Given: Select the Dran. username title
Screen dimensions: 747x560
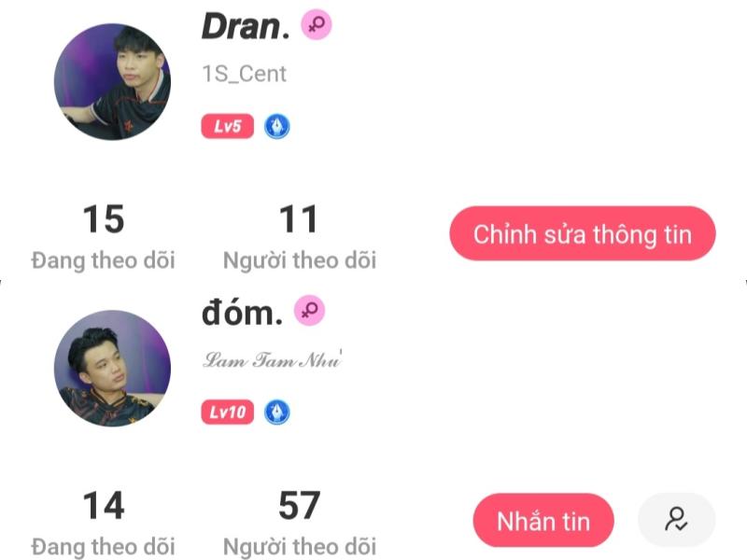Looking at the screenshot, I should (x=246, y=26).
